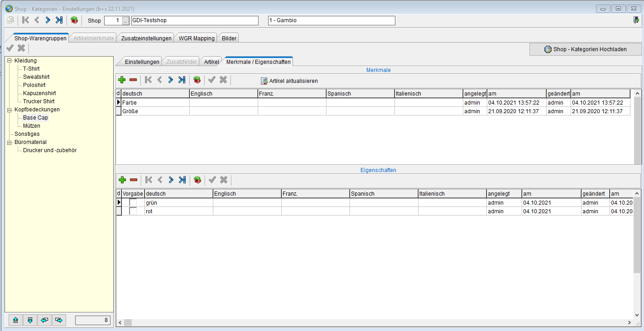The height and width of the screenshot is (331, 644).
Task: Move selected category up with arrow button
Action: (15, 320)
